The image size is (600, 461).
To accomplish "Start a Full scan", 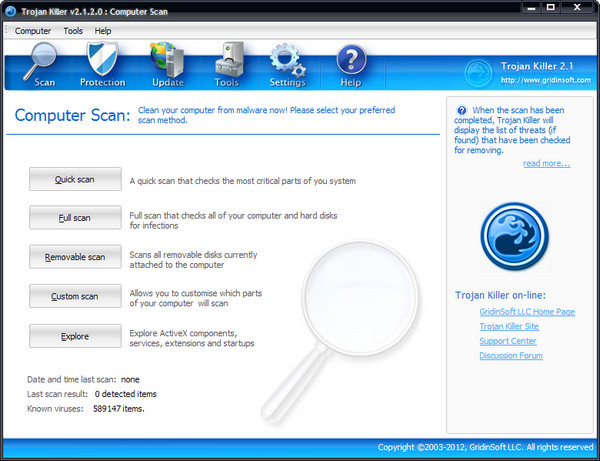I will tap(75, 218).
